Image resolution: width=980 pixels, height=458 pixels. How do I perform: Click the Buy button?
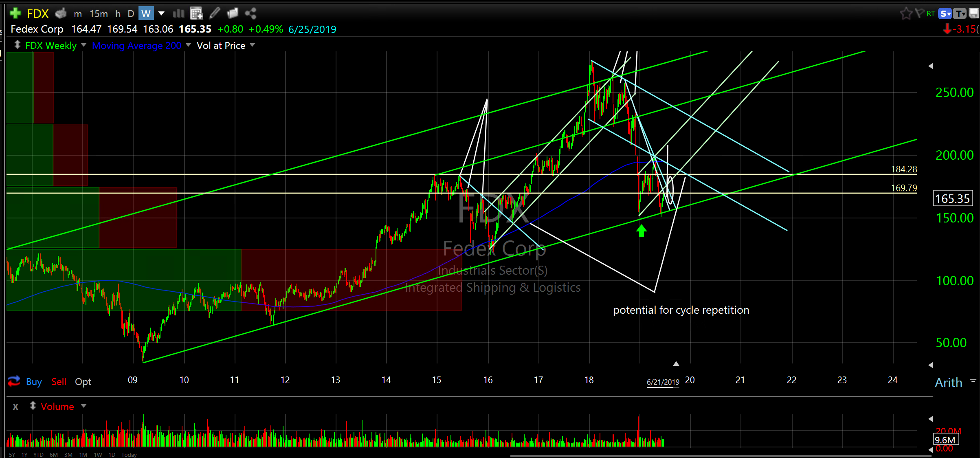coord(34,382)
